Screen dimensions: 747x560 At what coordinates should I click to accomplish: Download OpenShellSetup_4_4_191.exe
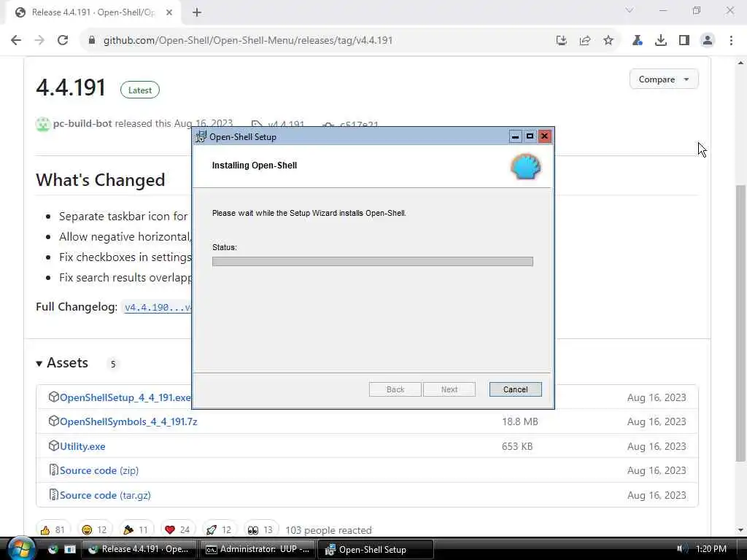[x=125, y=397]
